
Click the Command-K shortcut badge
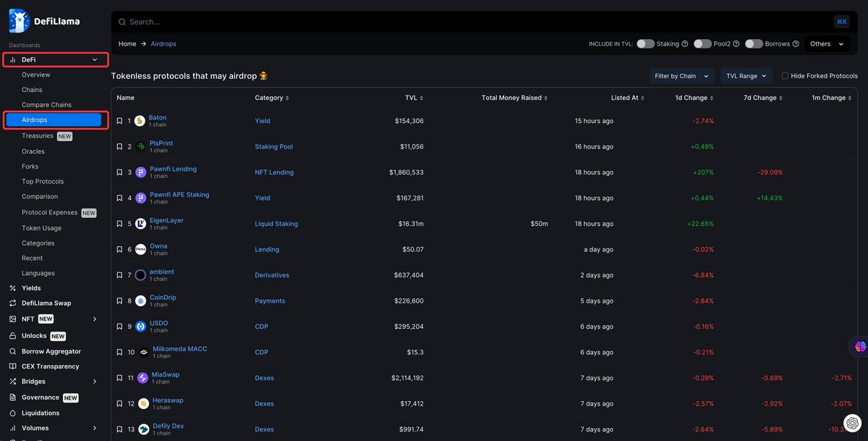tap(842, 22)
